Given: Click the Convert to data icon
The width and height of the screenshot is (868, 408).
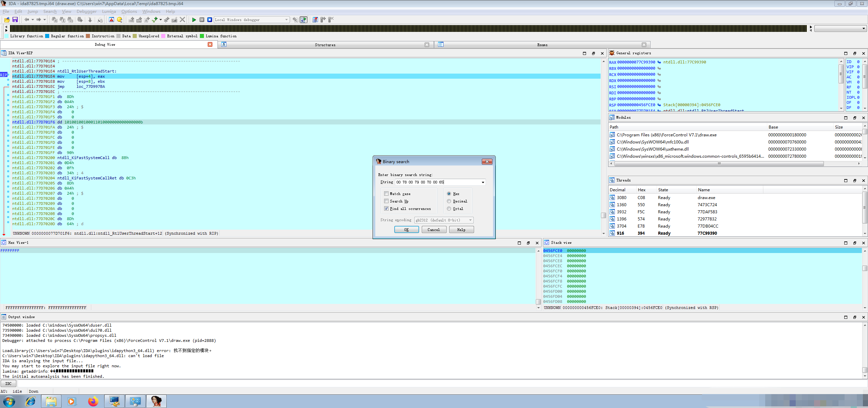Looking at the screenshot, I should click(139, 20).
